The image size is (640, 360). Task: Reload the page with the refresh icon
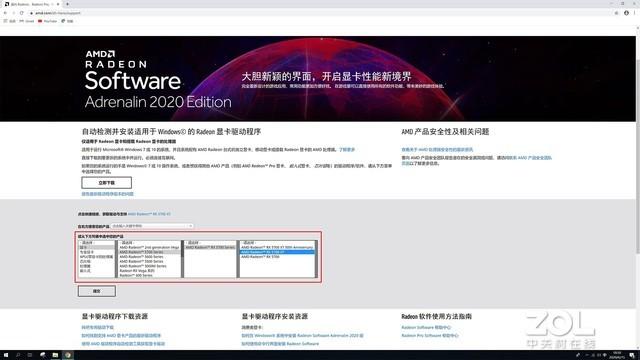point(22,13)
